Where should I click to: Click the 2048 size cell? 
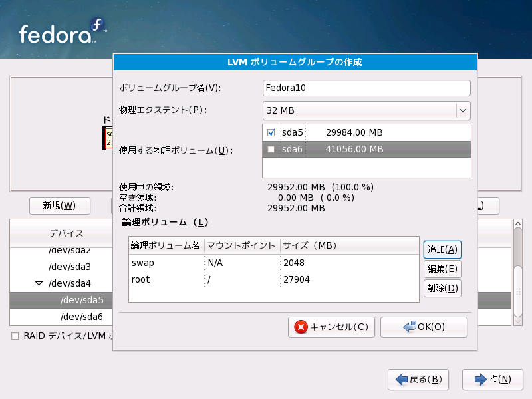click(x=294, y=263)
